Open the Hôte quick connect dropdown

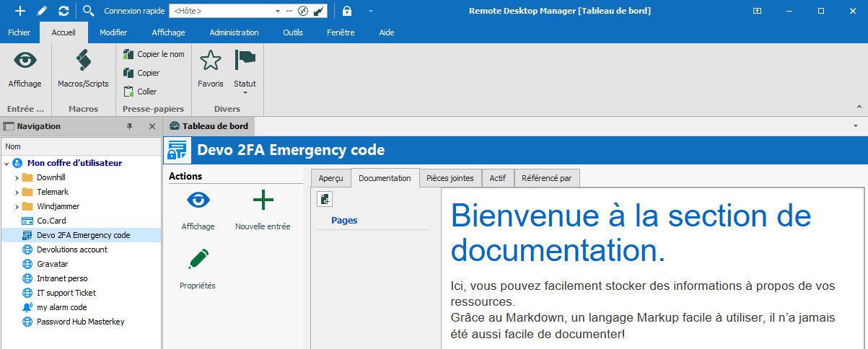[277, 12]
